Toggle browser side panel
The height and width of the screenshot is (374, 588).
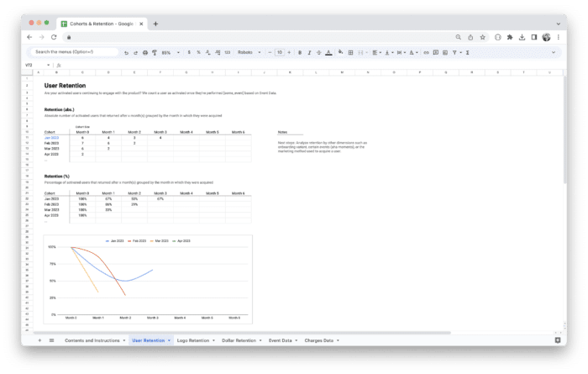(x=534, y=37)
